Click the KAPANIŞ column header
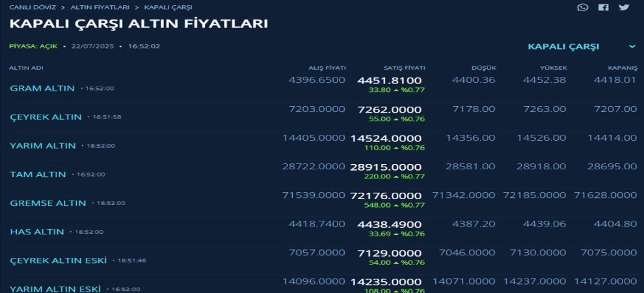Screen dimensions: 644x293 point(623,68)
